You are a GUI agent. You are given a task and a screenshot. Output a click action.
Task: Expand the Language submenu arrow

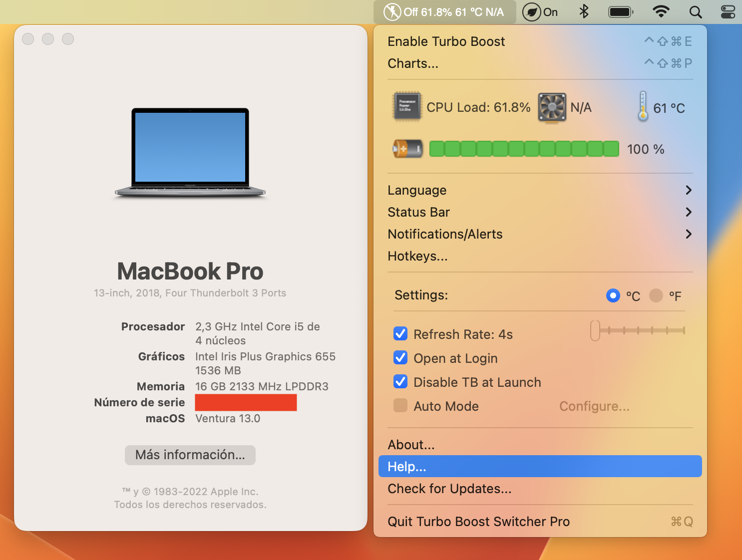tap(689, 190)
